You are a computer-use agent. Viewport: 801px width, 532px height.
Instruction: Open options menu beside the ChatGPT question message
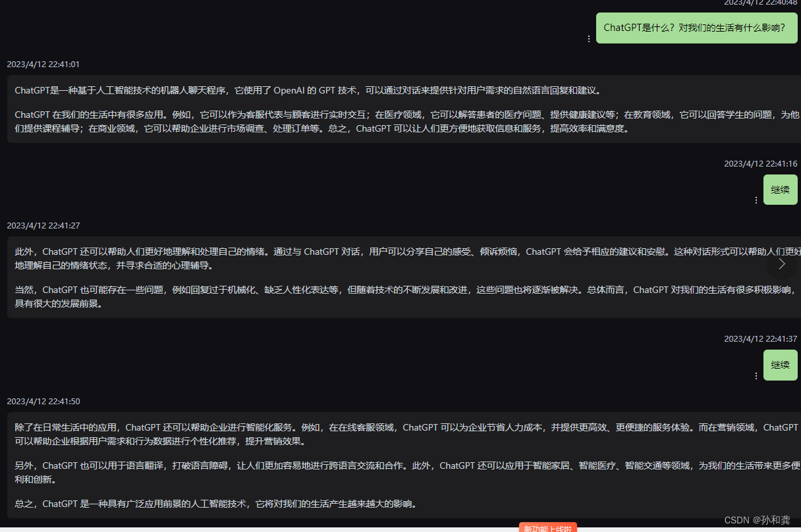pyautogui.click(x=589, y=39)
